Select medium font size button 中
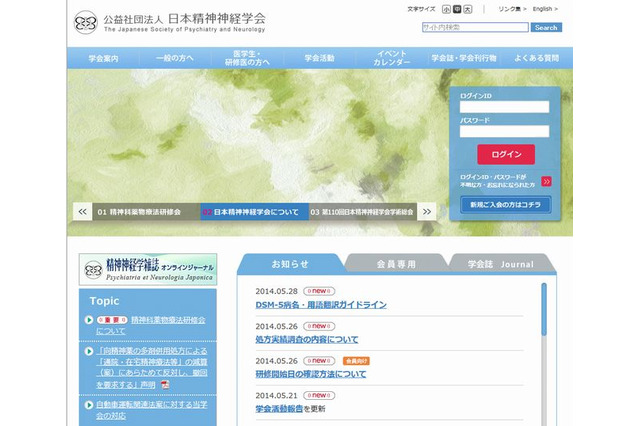The width and height of the screenshot is (640, 426). pyautogui.click(x=457, y=9)
